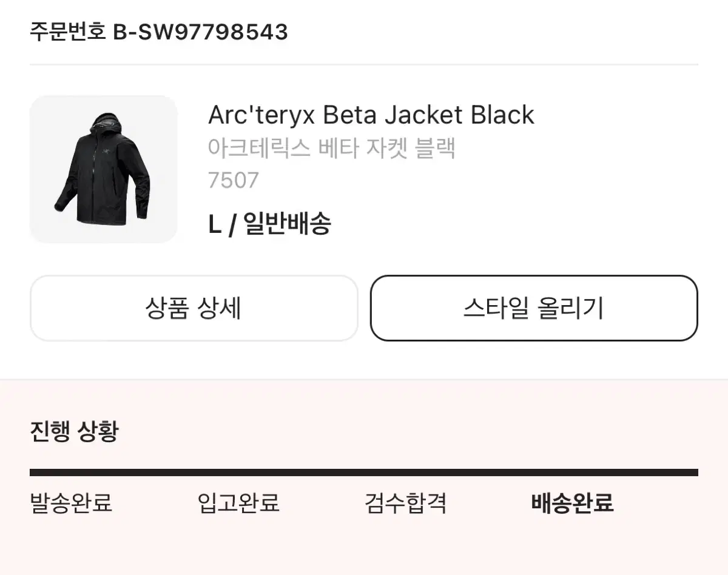
Task: Select the 검수합격 progress step
Action: pyautogui.click(x=406, y=503)
